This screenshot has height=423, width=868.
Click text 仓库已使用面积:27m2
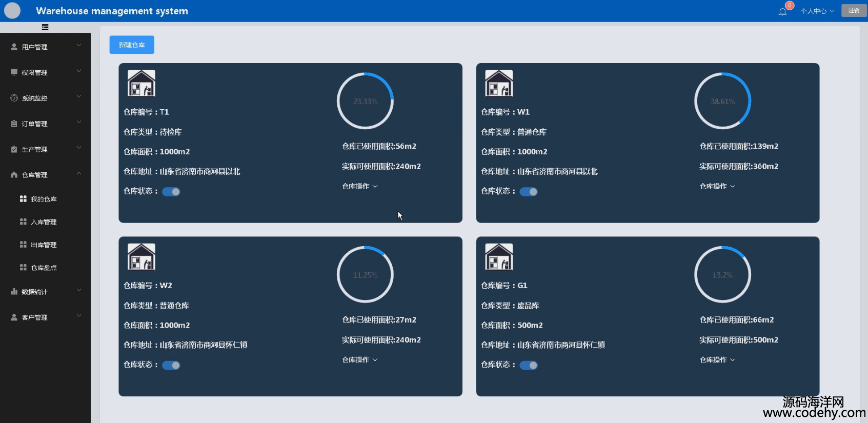pos(379,319)
